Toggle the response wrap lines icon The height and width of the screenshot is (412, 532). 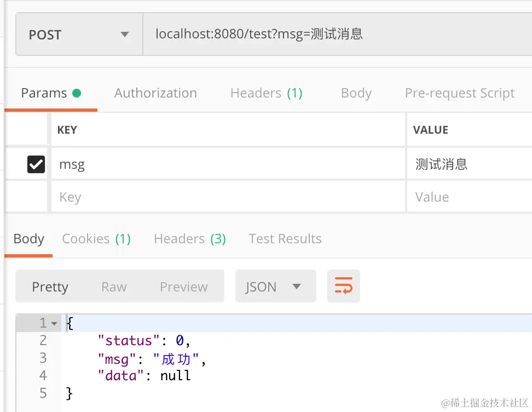coord(344,286)
